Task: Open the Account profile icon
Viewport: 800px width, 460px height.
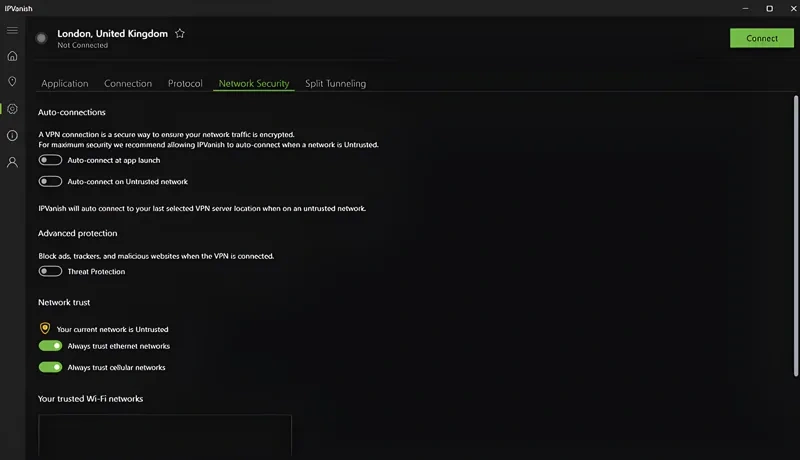Action: point(12,162)
